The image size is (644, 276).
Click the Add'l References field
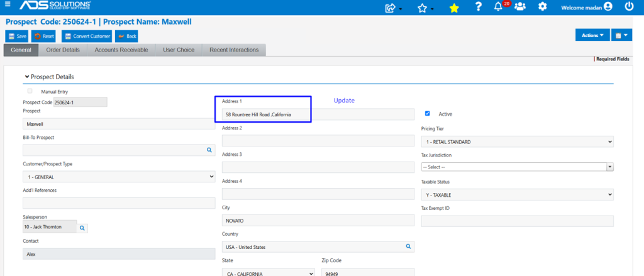[119, 203]
